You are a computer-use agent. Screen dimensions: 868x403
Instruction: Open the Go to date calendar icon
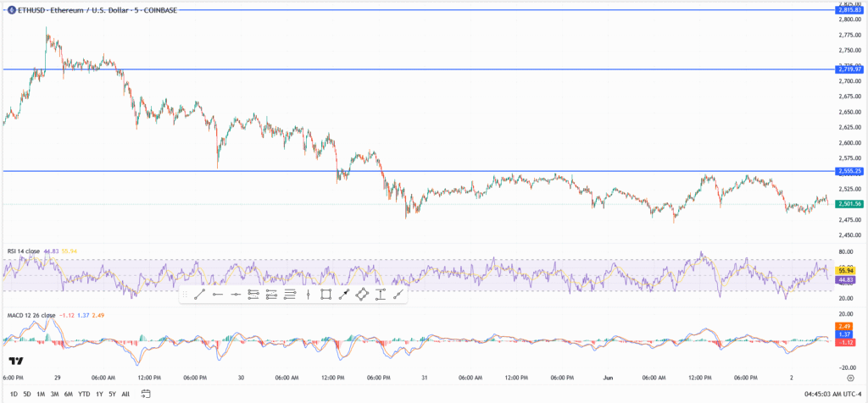pos(146,394)
